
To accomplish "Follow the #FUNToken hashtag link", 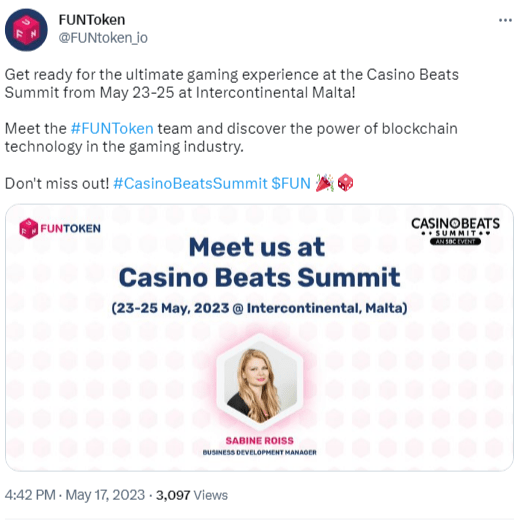I will [112, 129].
